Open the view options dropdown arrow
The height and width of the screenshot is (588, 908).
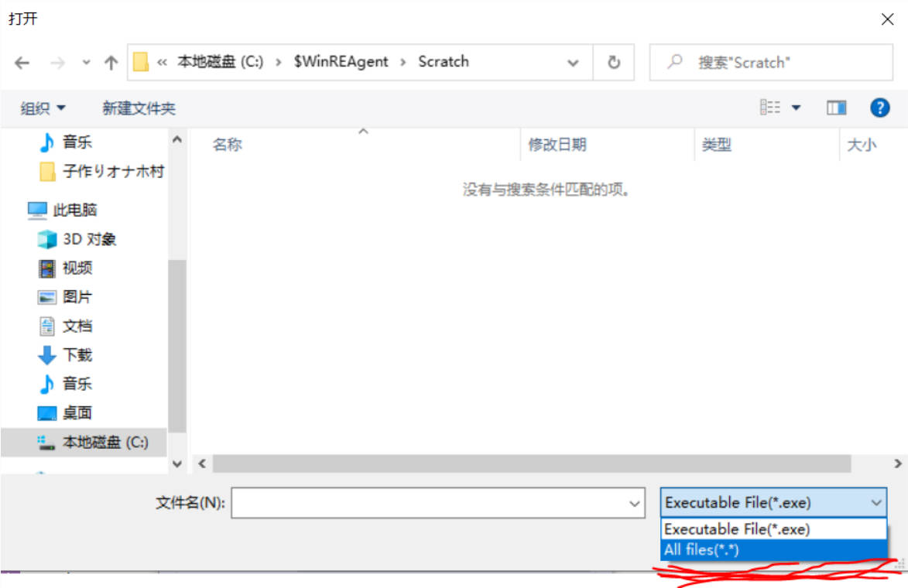click(796, 108)
